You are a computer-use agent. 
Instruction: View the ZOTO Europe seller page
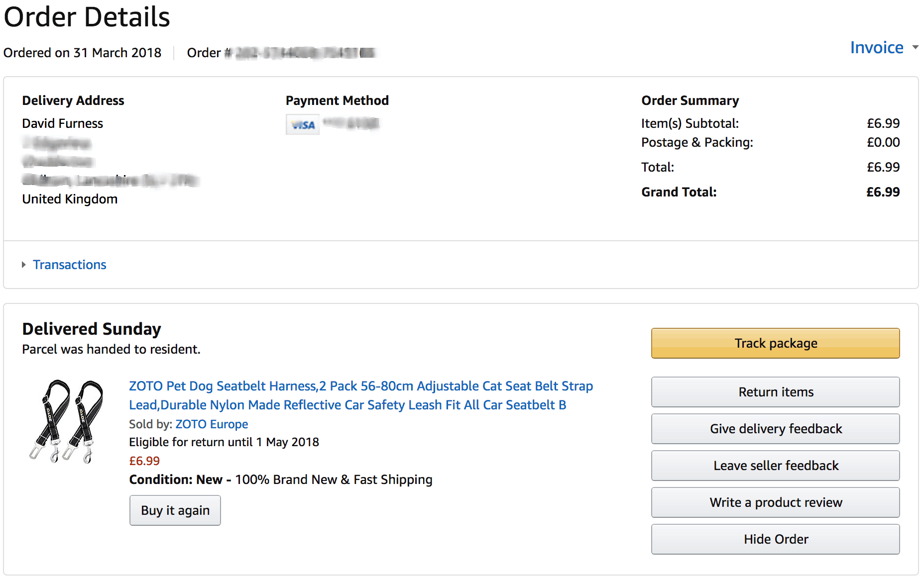[211, 424]
